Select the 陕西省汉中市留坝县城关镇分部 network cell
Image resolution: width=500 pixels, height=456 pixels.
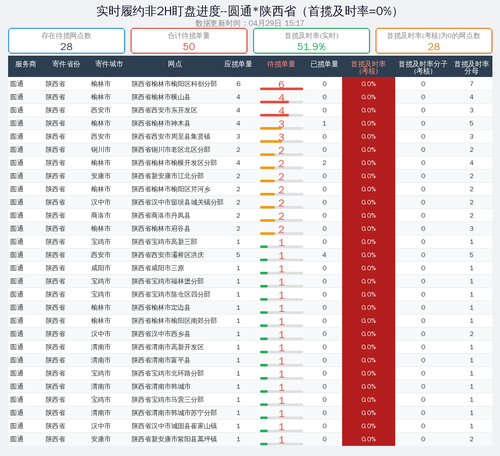tap(177, 203)
